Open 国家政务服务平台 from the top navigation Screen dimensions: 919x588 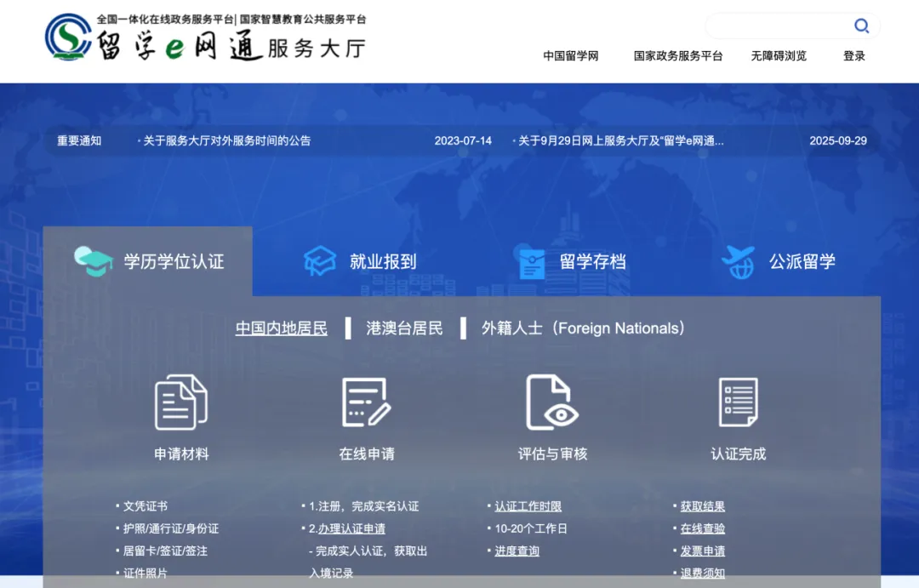pos(678,55)
